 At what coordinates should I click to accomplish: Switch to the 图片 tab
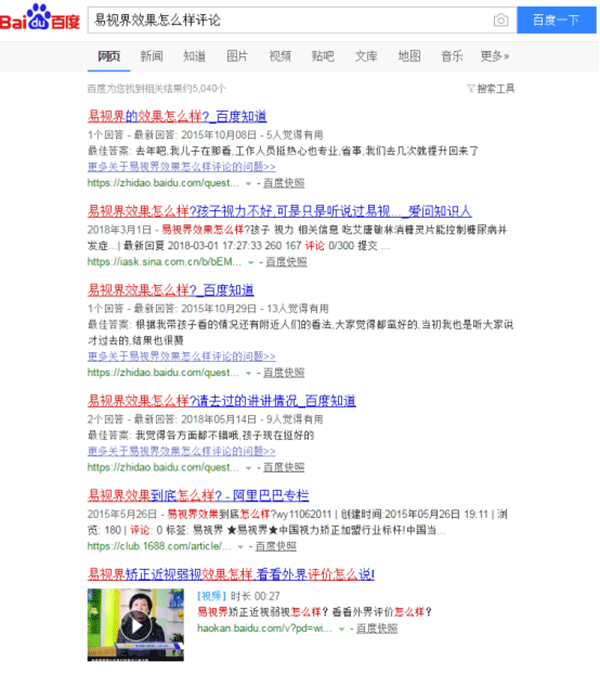pyautogui.click(x=237, y=56)
